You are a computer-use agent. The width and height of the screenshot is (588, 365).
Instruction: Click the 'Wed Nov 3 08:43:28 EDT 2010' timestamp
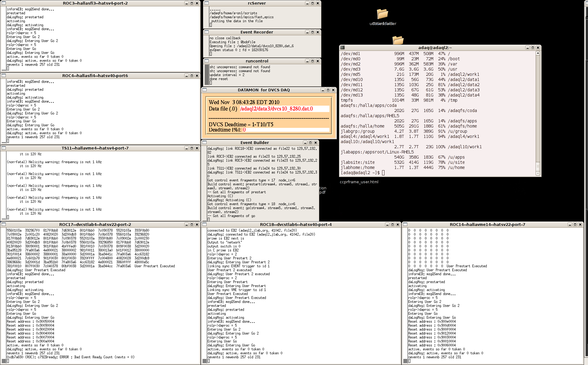244,102
